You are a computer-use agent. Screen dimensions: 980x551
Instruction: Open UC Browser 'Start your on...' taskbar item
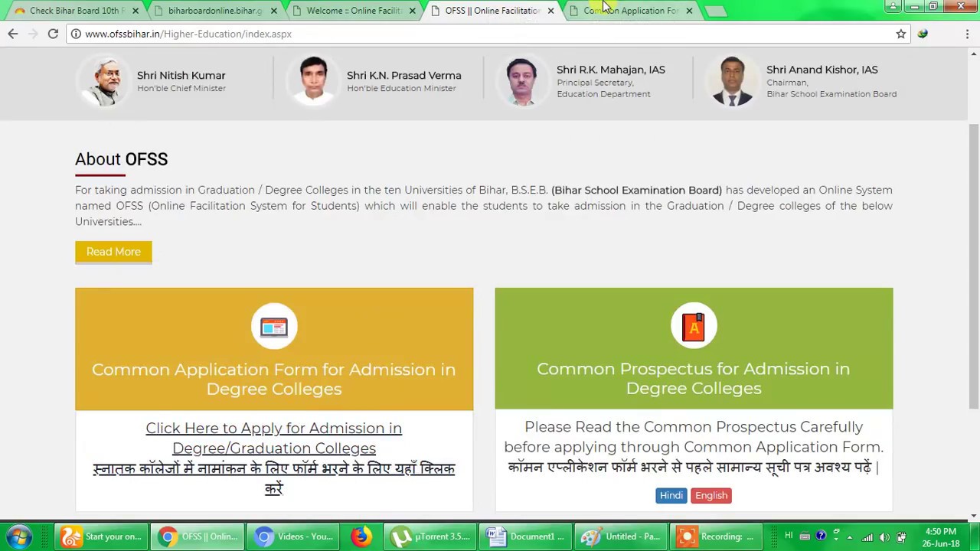[101, 536]
